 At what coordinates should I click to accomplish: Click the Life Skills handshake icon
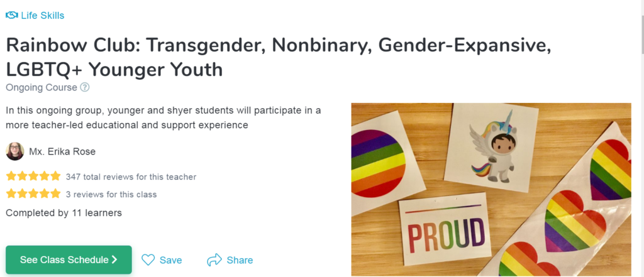pos(11,15)
